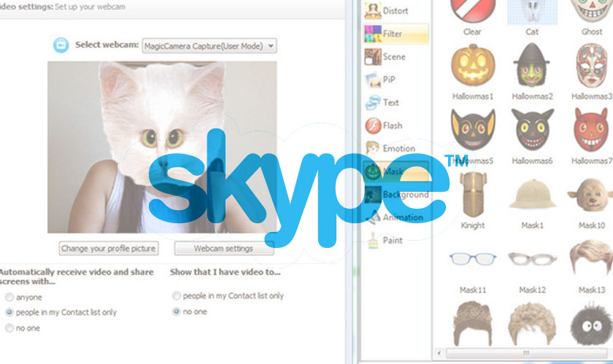Open the PiP effects category
This screenshot has height=364, width=613.
396,80
